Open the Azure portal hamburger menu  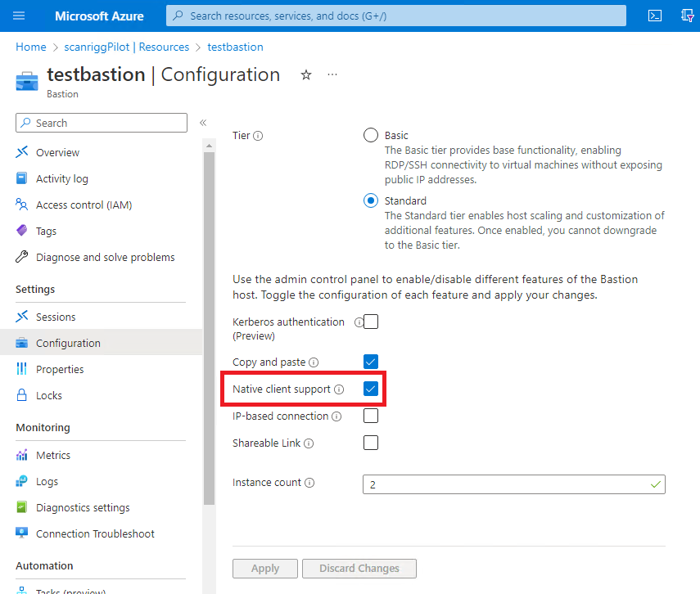coord(19,16)
